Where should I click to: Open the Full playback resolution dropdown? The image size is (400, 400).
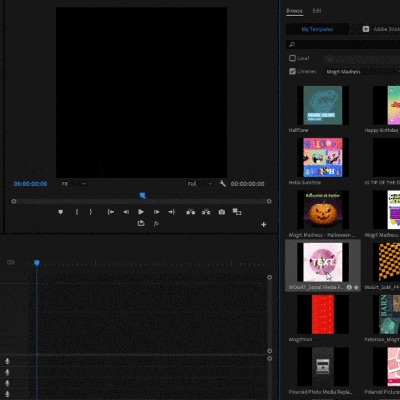click(x=200, y=184)
